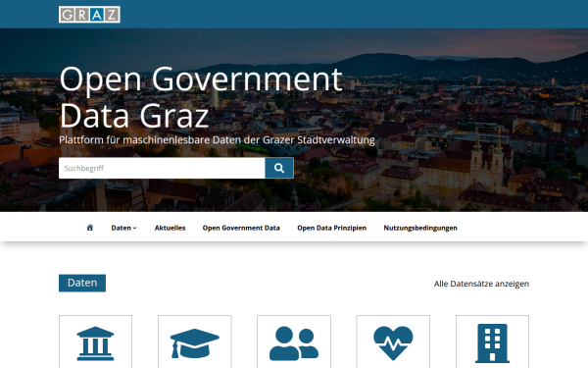Open the government building category card

coord(96,342)
